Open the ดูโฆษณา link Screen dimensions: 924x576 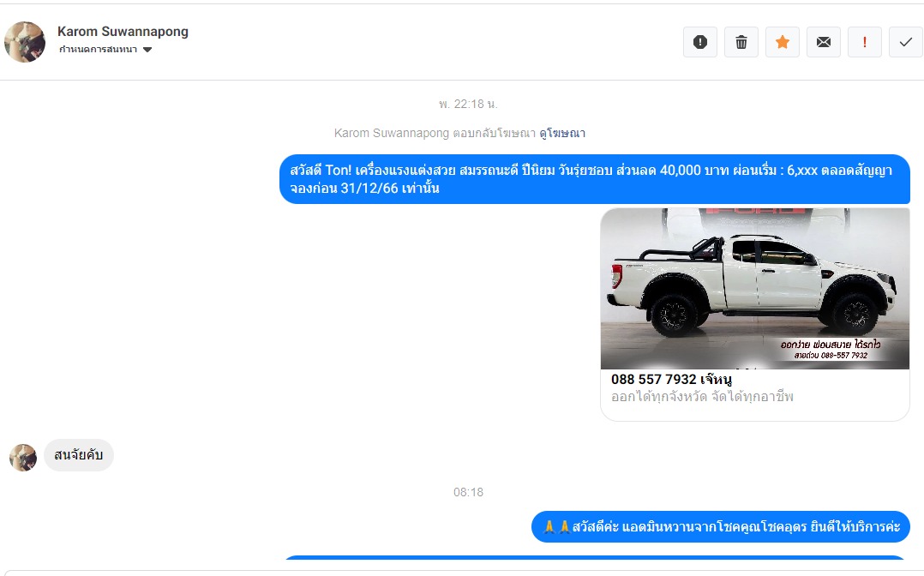tap(562, 133)
